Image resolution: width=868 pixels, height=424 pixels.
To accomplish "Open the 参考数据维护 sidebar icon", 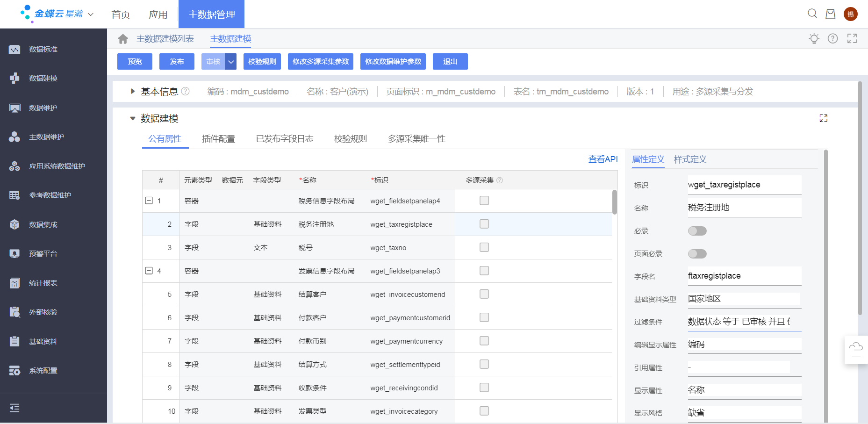I will pyautogui.click(x=14, y=195).
